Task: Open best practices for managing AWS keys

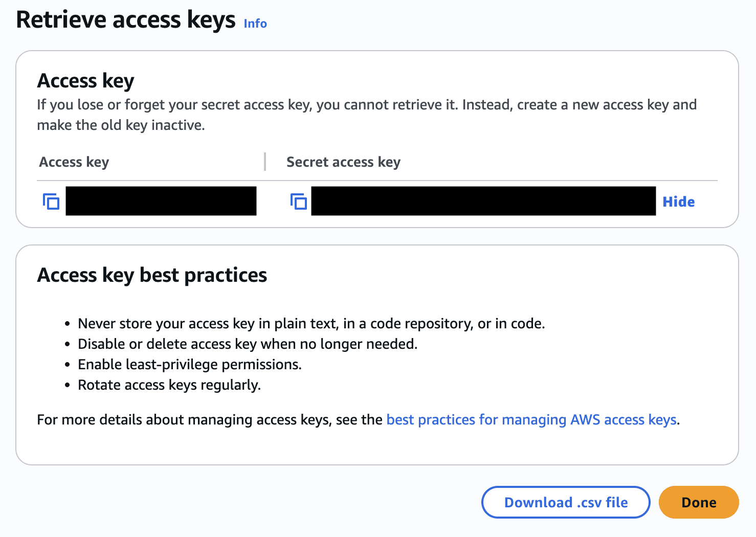Action: pos(531,419)
